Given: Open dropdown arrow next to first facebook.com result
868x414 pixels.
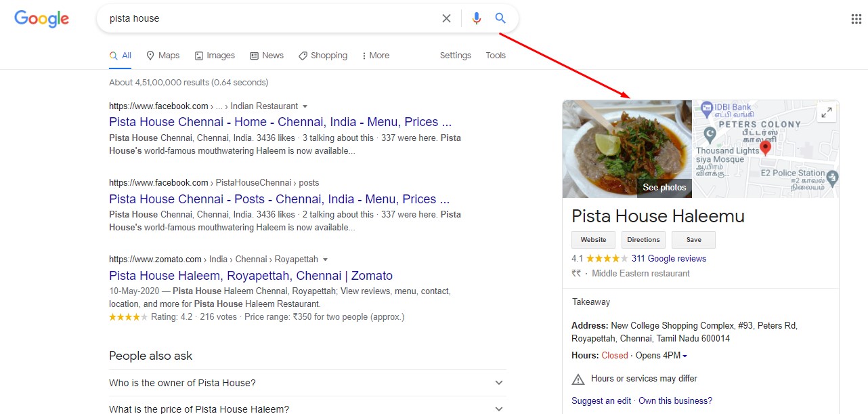Looking at the screenshot, I should point(305,106).
